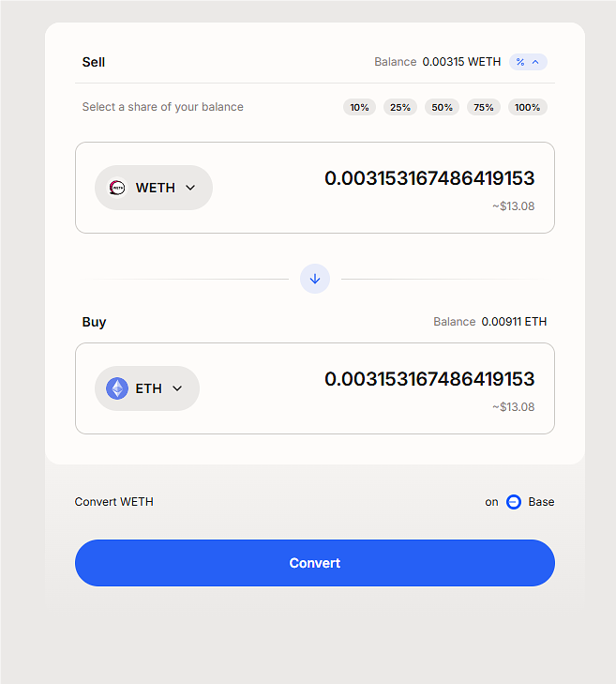Click the WETH token logo icon

pos(117,188)
